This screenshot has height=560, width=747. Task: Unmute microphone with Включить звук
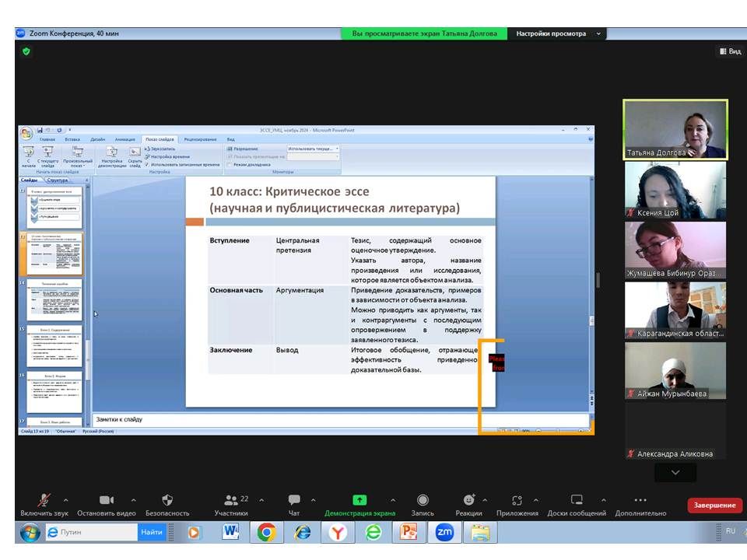tap(45, 500)
